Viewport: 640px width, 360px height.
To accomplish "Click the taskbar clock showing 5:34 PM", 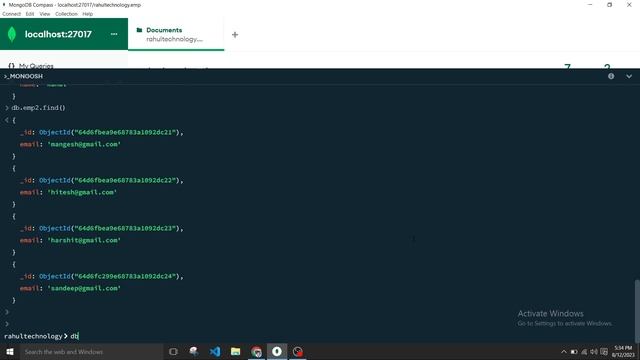I will click(623, 351).
